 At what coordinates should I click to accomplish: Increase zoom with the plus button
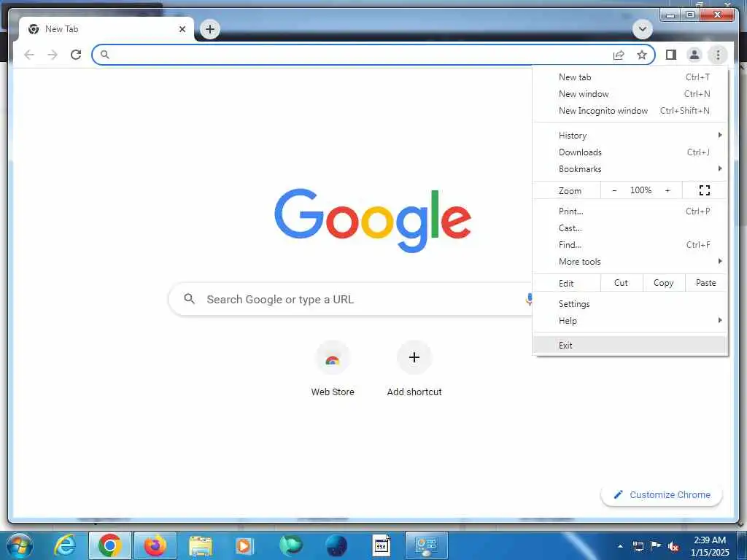[667, 190]
